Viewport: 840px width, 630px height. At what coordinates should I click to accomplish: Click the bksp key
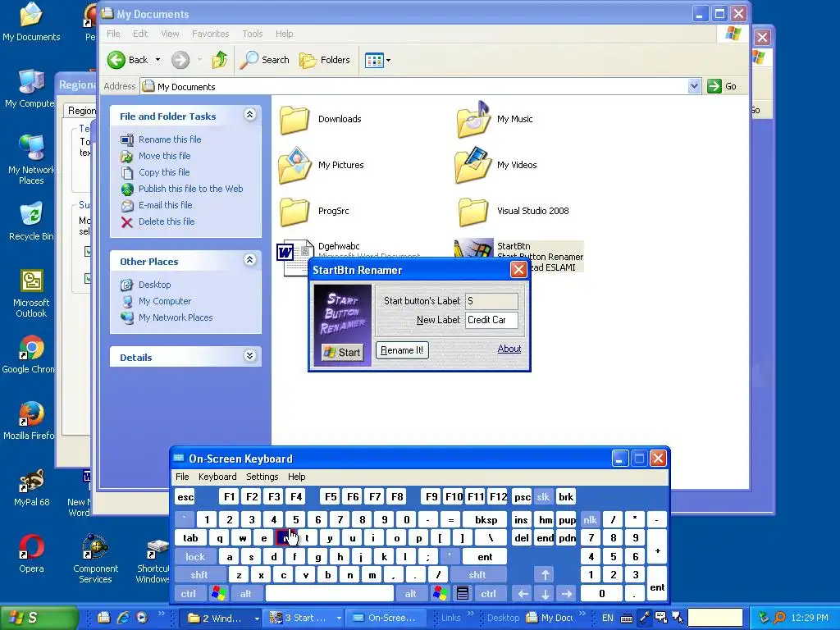[x=486, y=519]
